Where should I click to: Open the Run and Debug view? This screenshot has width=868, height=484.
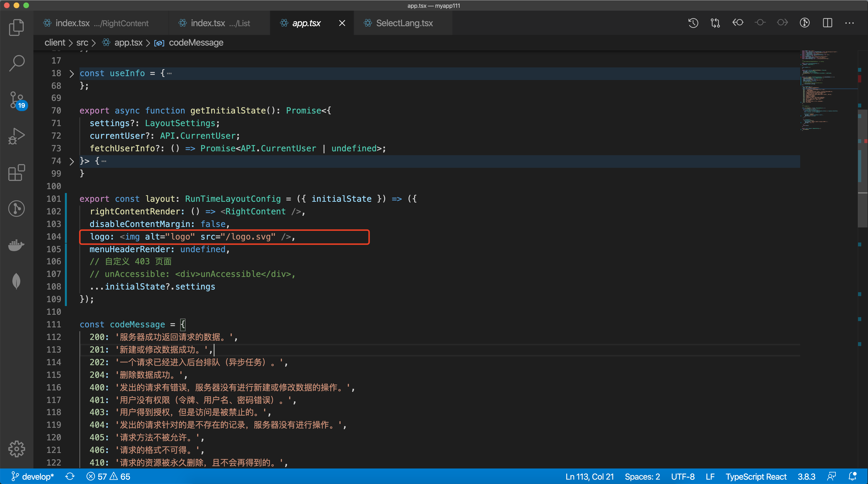tap(16, 136)
